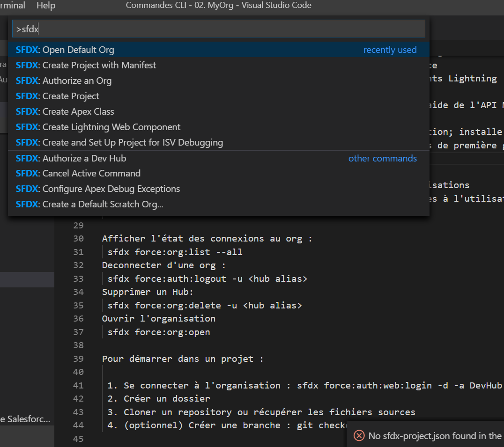Screen dimensions: 504x447
Task: Choose 'Create and Set Up Project for ISV Debugging'
Action: [x=219, y=142]
